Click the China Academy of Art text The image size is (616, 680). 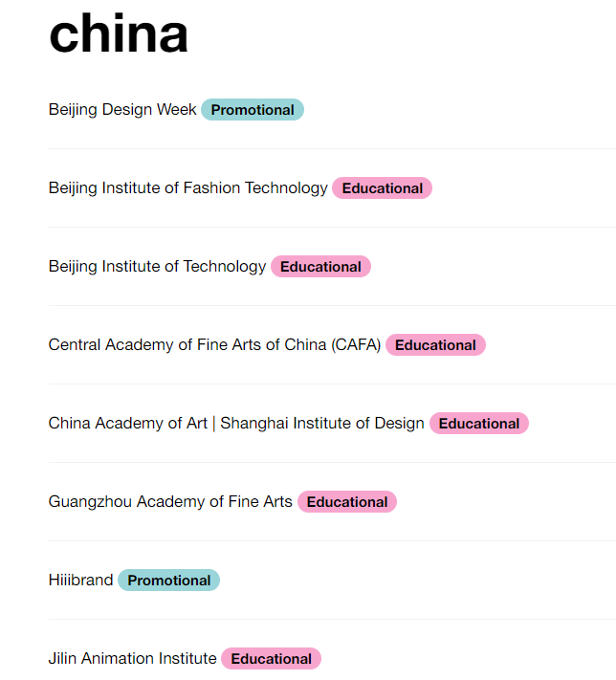point(127,424)
